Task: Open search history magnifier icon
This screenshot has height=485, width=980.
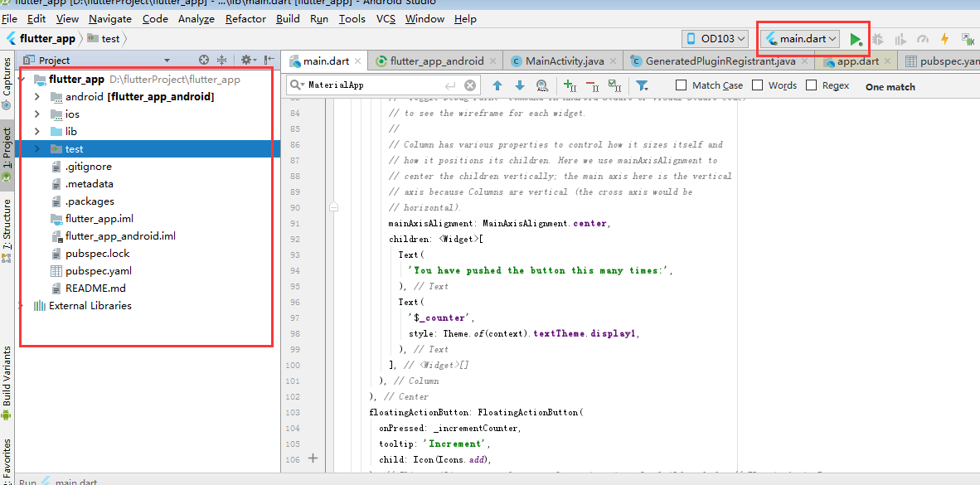Action: [x=298, y=85]
